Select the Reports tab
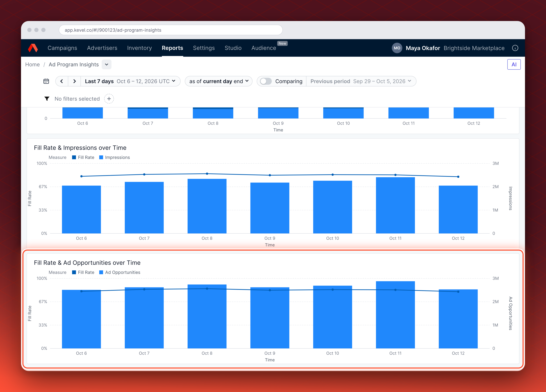The image size is (546, 392). [172, 48]
